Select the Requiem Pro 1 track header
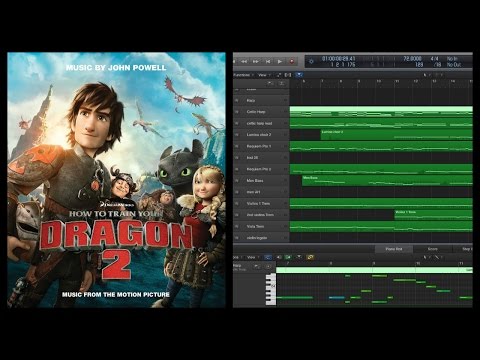Image resolution: width=480 pixels, height=360 pixels. (x=261, y=146)
